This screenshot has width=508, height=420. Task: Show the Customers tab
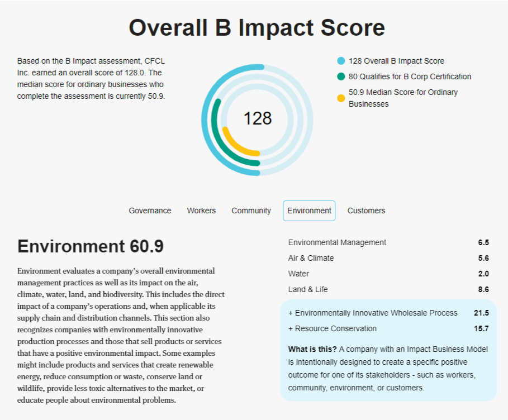click(x=366, y=211)
